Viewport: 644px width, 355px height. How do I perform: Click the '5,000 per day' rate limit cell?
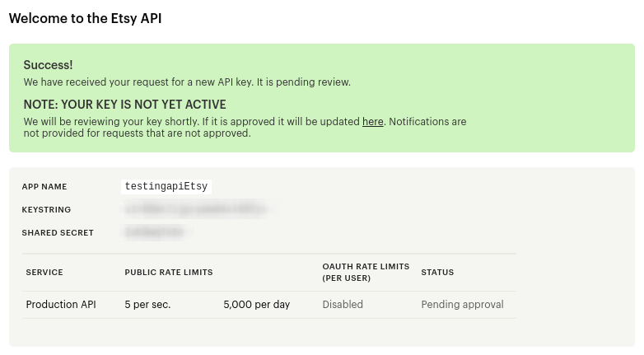257,305
